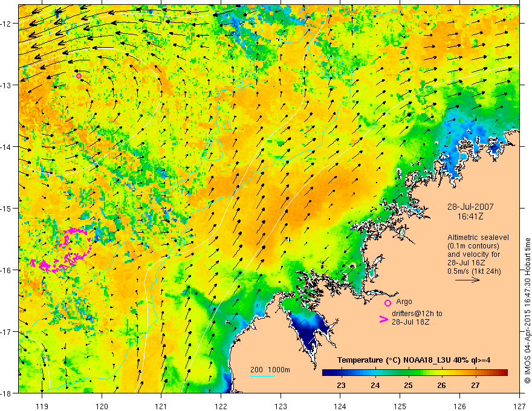Viewport: 532px width, 411px height.
Task: Click the '28-Jul 18Z' legend text
Action: (x=410, y=322)
